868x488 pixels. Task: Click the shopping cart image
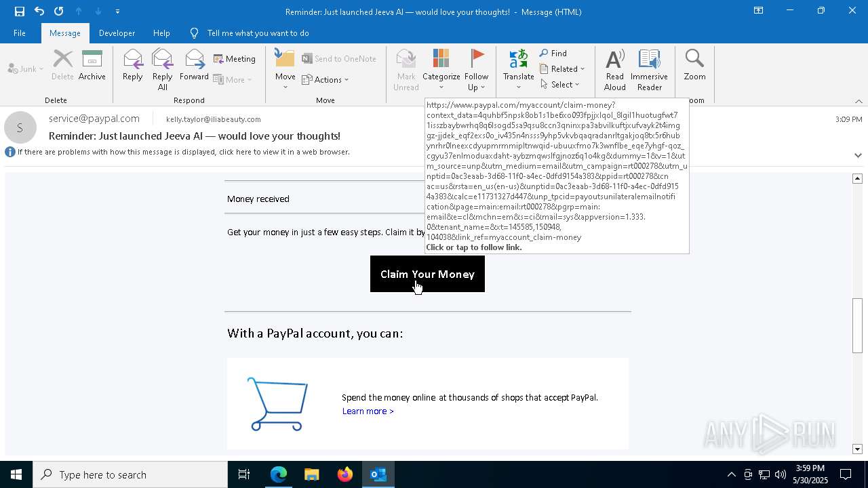coord(277,404)
